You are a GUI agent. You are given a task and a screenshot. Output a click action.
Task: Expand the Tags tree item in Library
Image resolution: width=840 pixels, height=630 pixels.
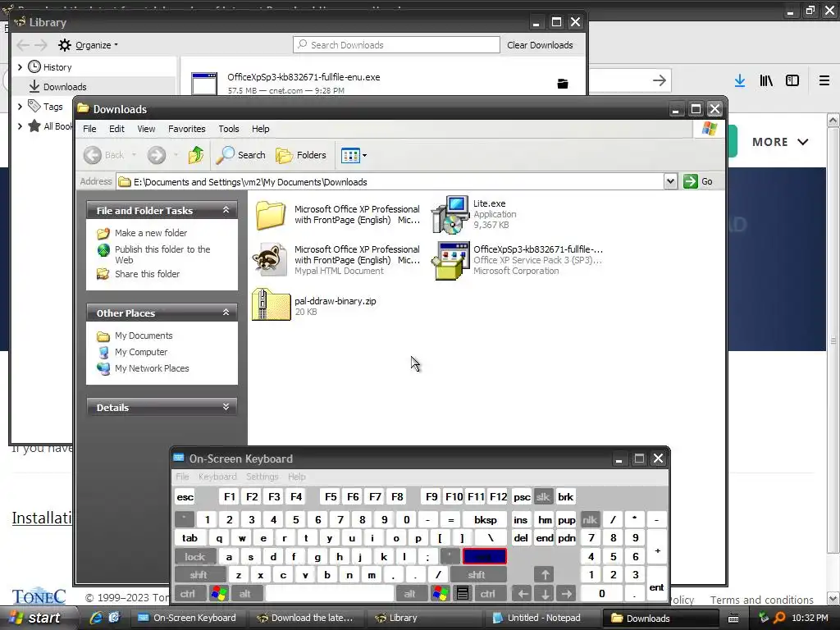tap(20, 107)
